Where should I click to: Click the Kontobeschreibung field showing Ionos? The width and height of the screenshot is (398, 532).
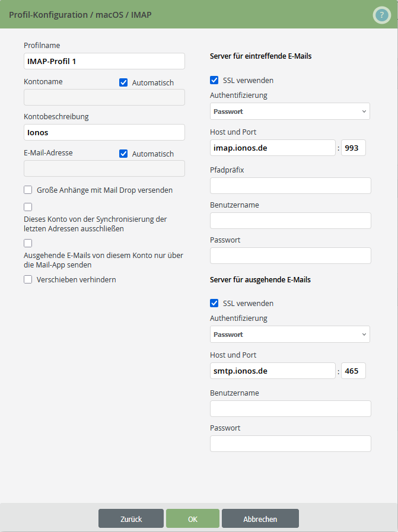pos(104,132)
